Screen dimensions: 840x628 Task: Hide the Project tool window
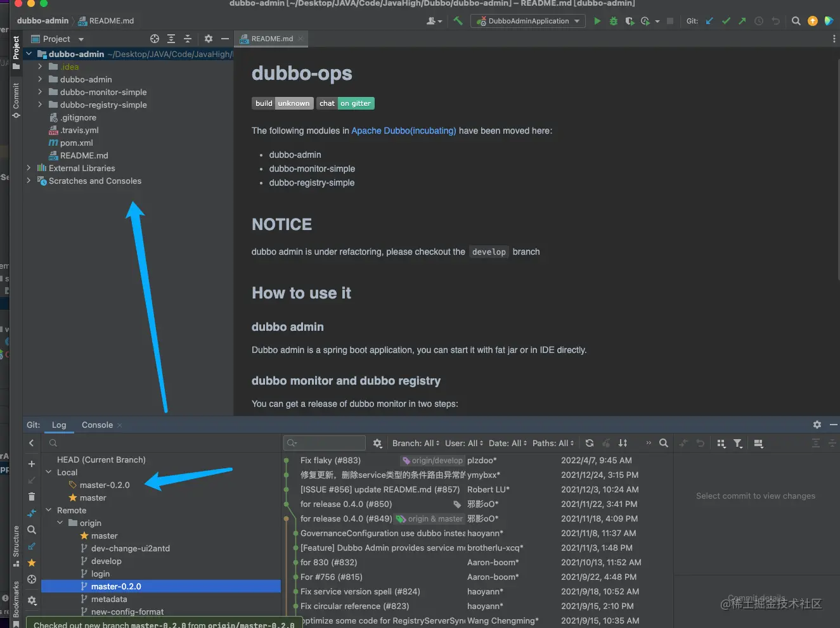click(224, 39)
